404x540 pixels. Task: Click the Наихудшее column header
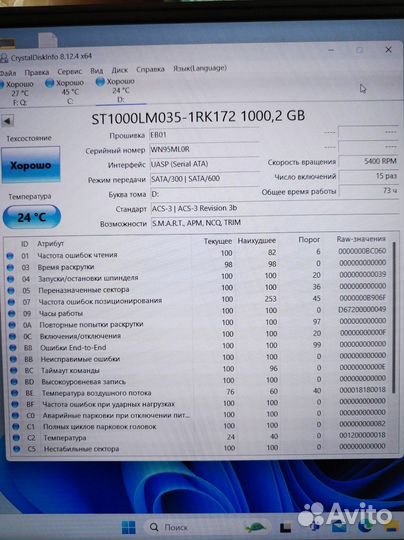(x=257, y=241)
